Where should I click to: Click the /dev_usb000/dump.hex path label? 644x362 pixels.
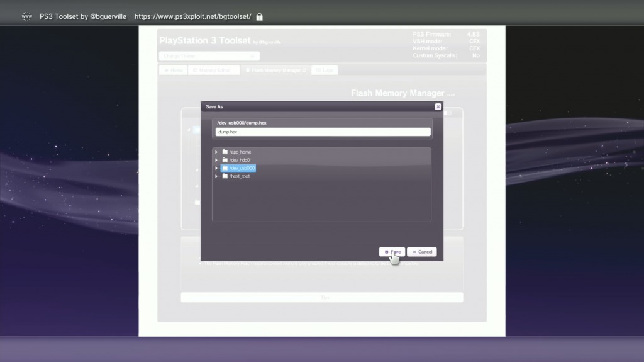pos(242,123)
